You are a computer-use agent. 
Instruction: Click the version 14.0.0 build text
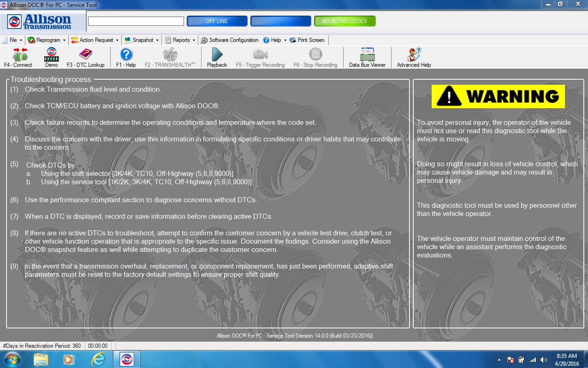(295, 336)
